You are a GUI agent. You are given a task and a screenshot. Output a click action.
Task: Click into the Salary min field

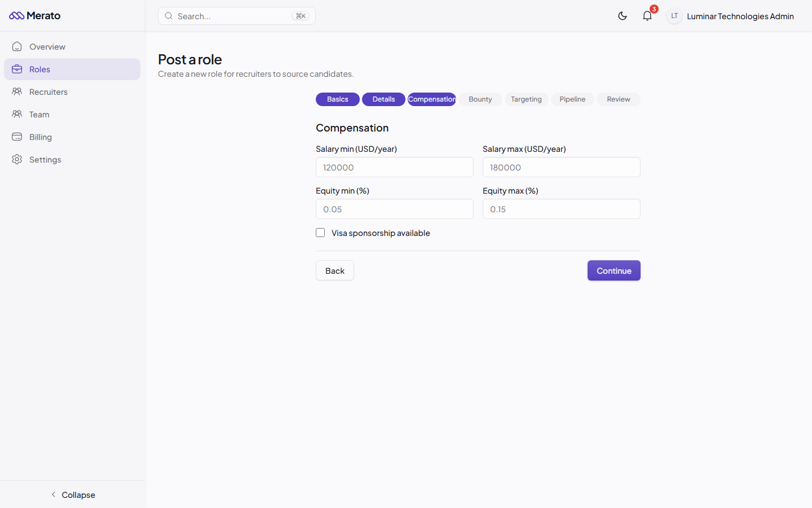point(394,167)
